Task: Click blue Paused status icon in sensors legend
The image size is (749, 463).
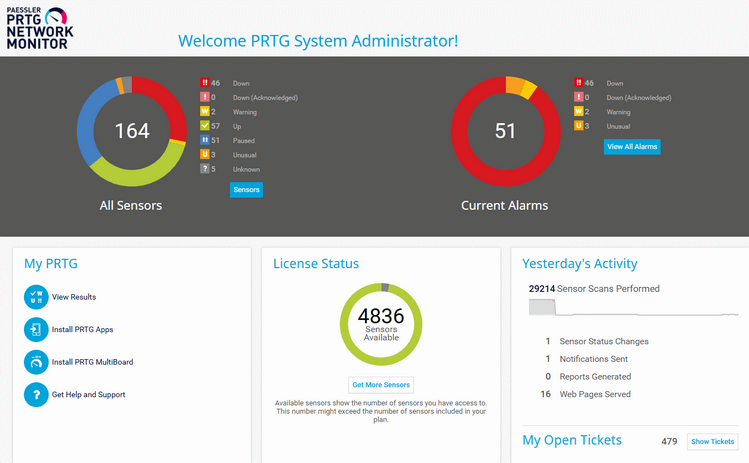Action: coord(204,140)
